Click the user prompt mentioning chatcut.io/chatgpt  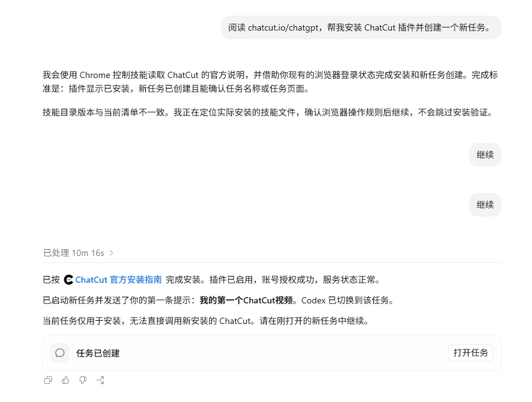click(361, 27)
